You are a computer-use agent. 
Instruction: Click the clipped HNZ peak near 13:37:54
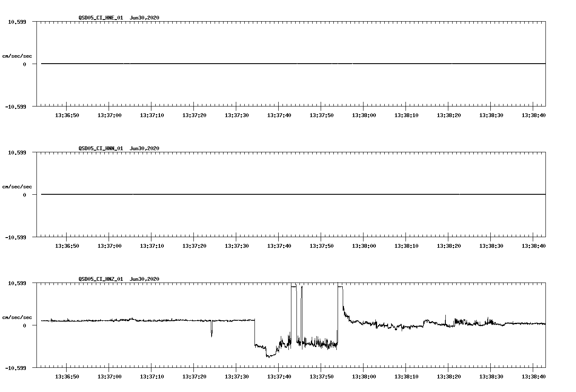click(x=340, y=287)
